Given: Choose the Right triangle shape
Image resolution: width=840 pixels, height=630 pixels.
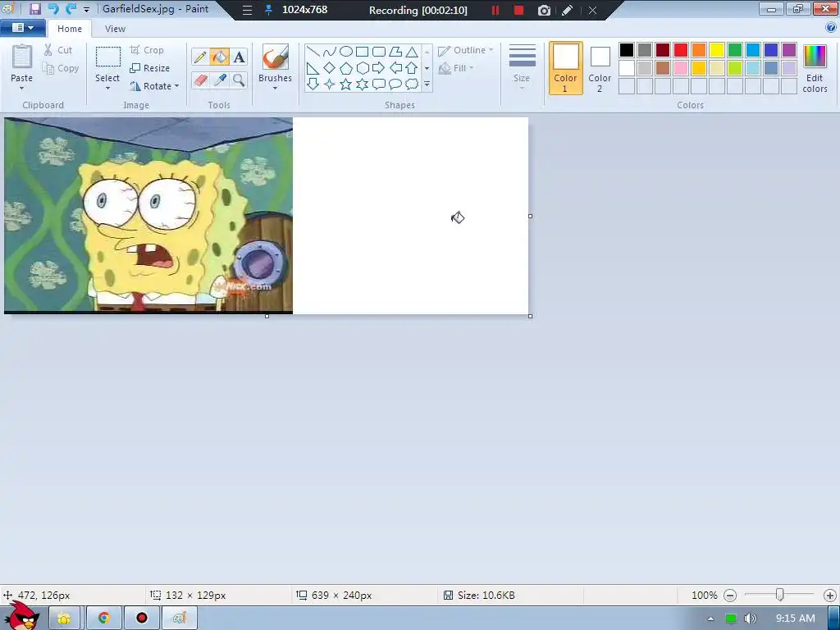Looking at the screenshot, I should 313,68.
